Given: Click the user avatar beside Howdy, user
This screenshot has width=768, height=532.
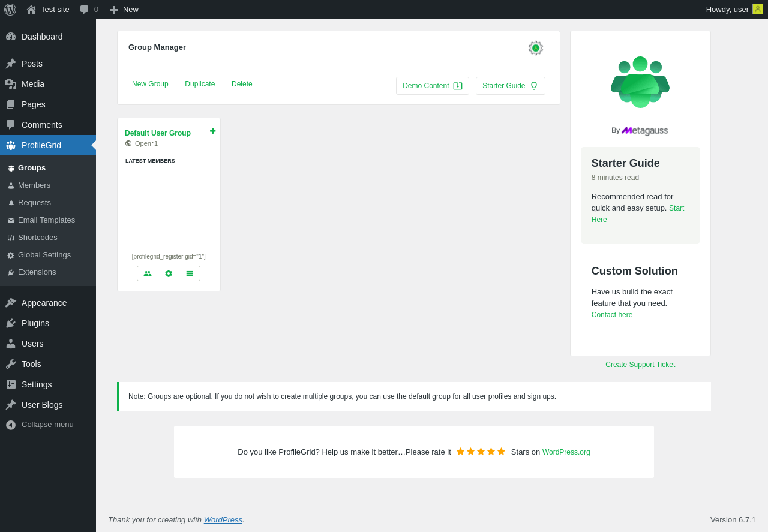Looking at the screenshot, I should coord(758,9).
